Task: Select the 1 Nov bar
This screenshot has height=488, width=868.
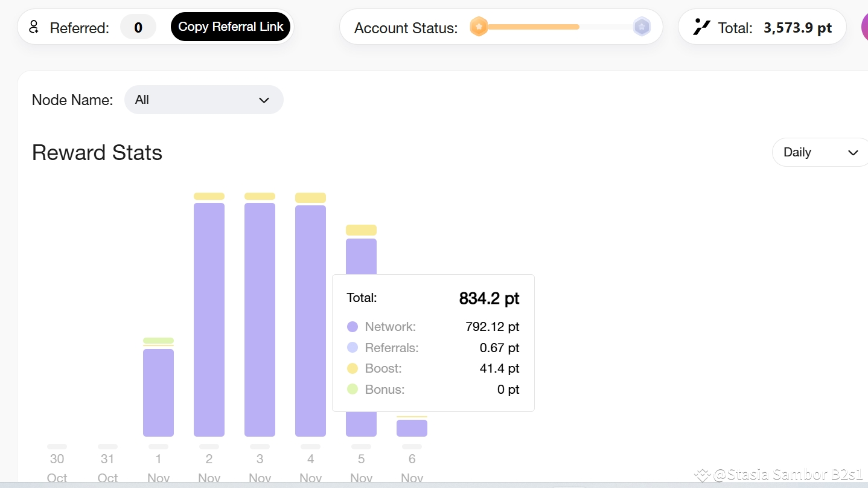Action: (158, 392)
